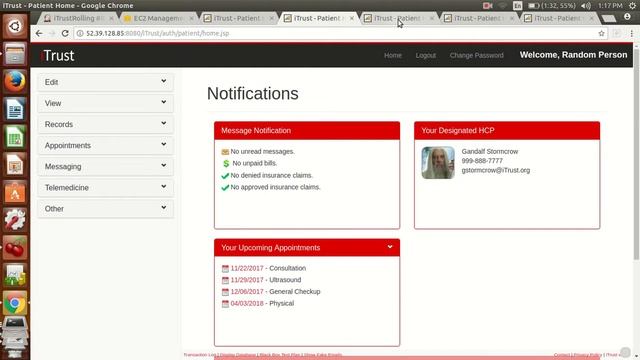Viewport: 640px width, 360px height.
Task: Expand the Edit sidebar menu
Action: [x=105, y=82]
